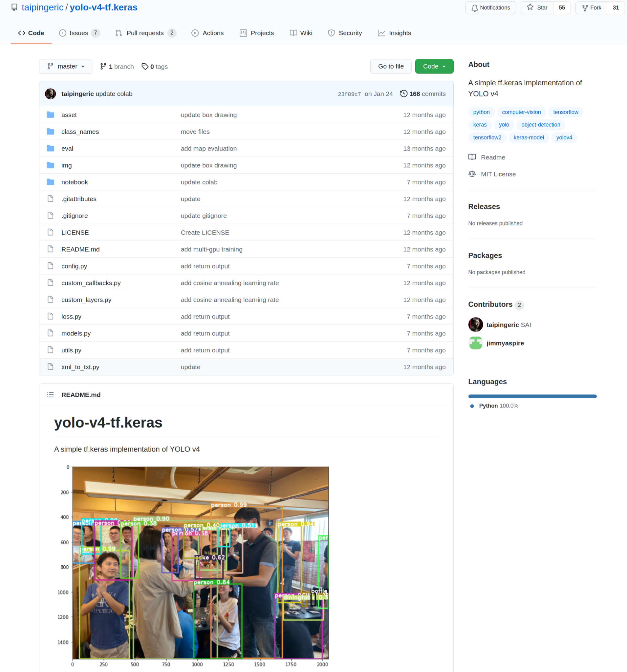Screen dimensions: 627x672
Task: Open the taipingeric owner link in header
Action: pos(43,8)
